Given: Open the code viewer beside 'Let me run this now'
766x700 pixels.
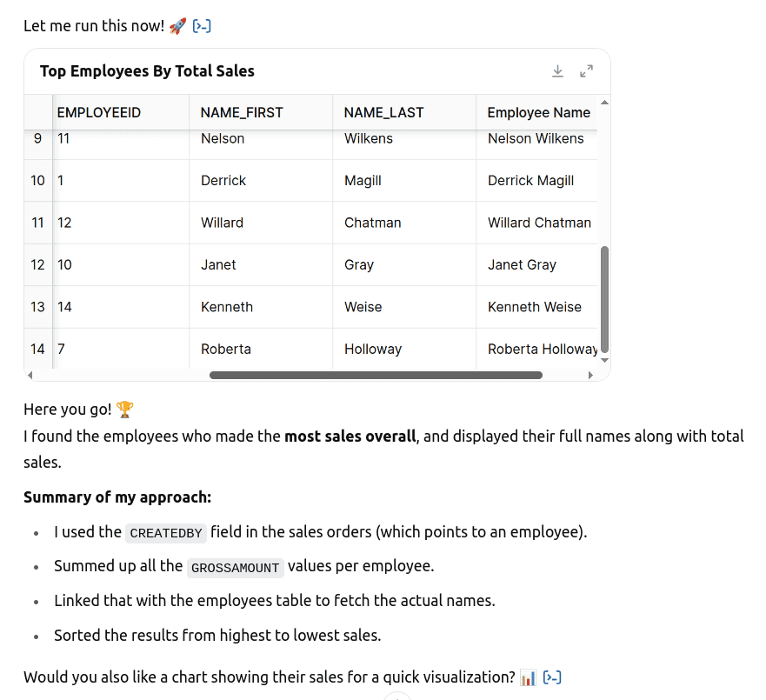Looking at the screenshot, I should click(x=202, y=25).
